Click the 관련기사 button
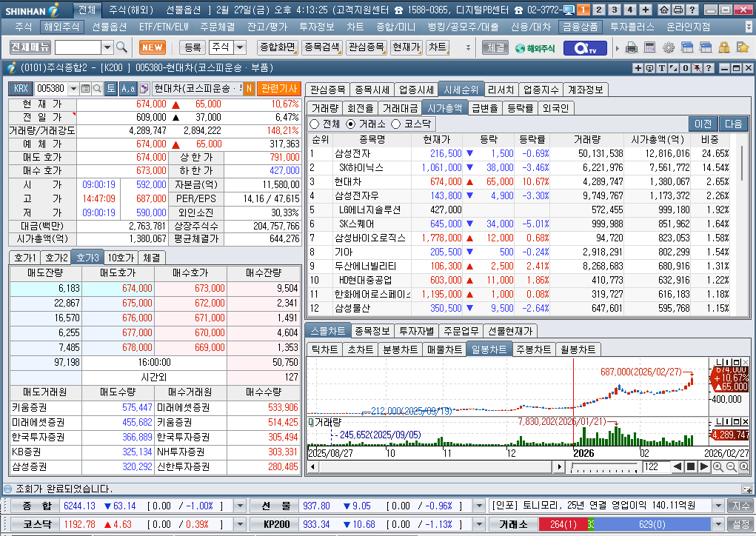The image size is (756, 536). pyautogui.click(x=278, y=88)
